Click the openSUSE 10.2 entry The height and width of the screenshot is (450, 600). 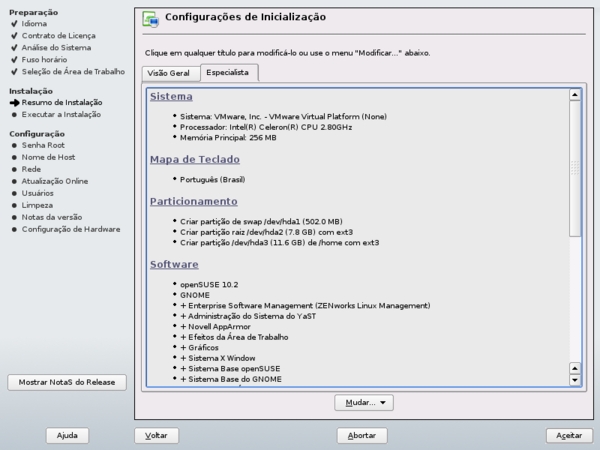click(x=209, y=285)
